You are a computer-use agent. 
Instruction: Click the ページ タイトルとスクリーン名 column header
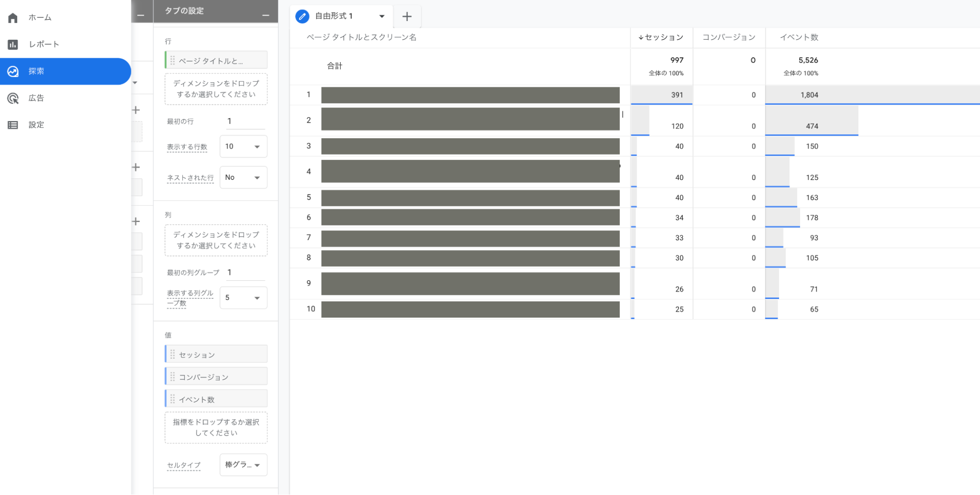(361, 37)
